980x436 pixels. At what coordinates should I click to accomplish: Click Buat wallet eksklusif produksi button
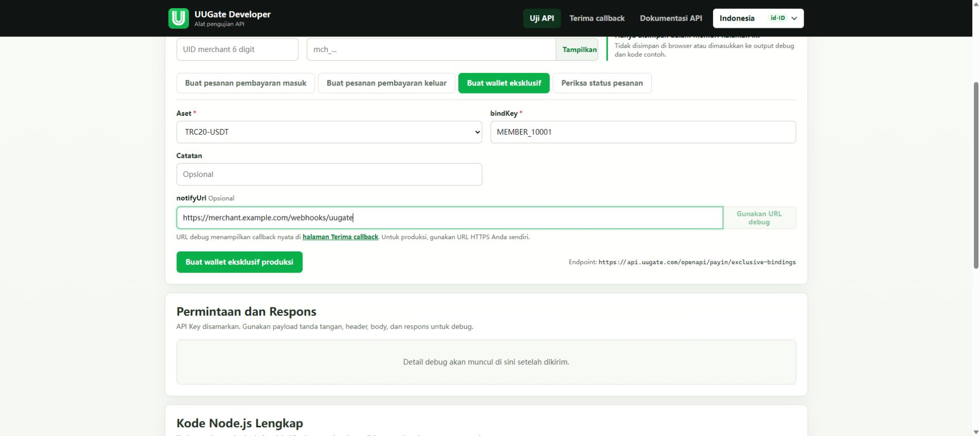(x=239, y=262)
